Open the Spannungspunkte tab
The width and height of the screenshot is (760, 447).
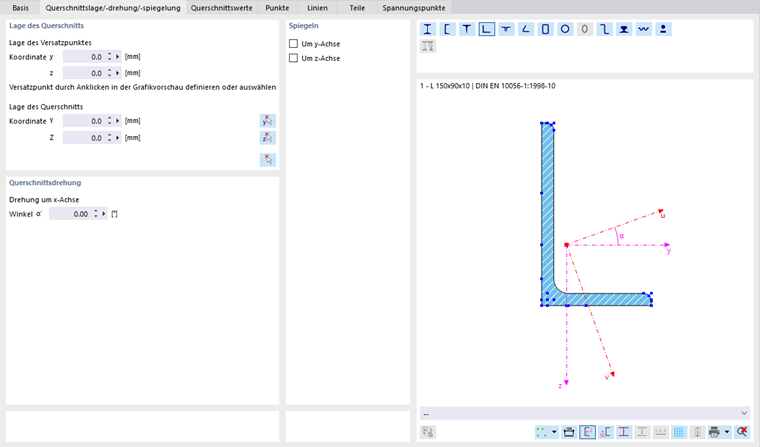coord(414,8)
